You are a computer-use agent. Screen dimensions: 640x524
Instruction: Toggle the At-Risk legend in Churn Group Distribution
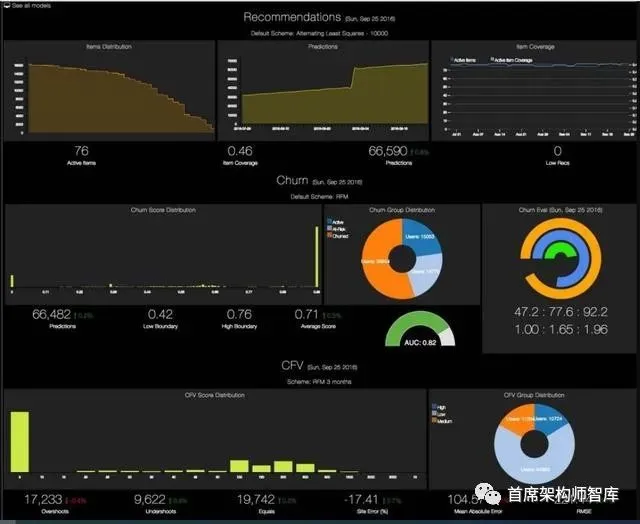tap(336, 229)
